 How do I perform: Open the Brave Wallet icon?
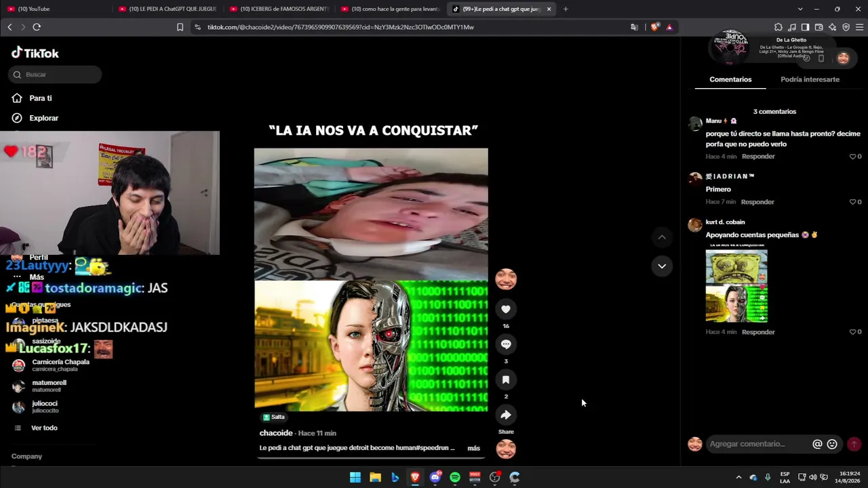[x=818, y=27]
